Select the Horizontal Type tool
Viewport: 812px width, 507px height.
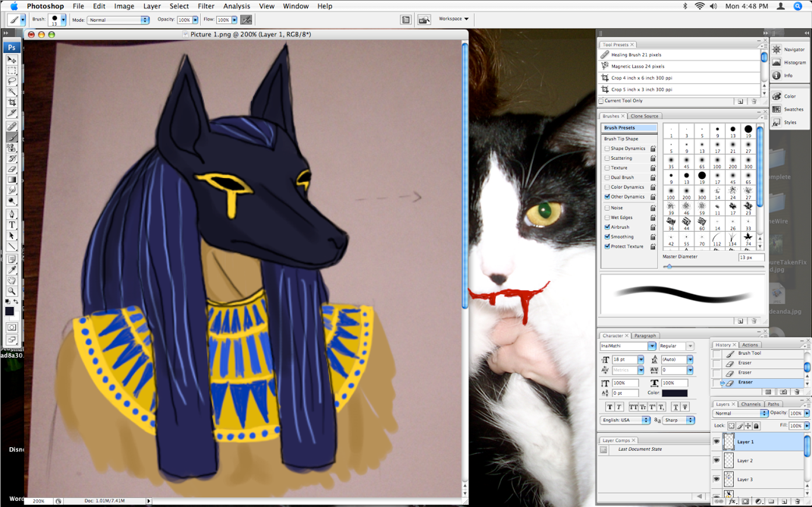click(11, 225)
